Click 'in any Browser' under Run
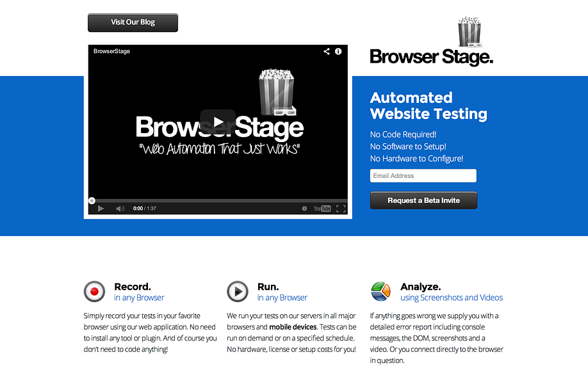Viewport: 588px width, 384px height. coord(282,298)
